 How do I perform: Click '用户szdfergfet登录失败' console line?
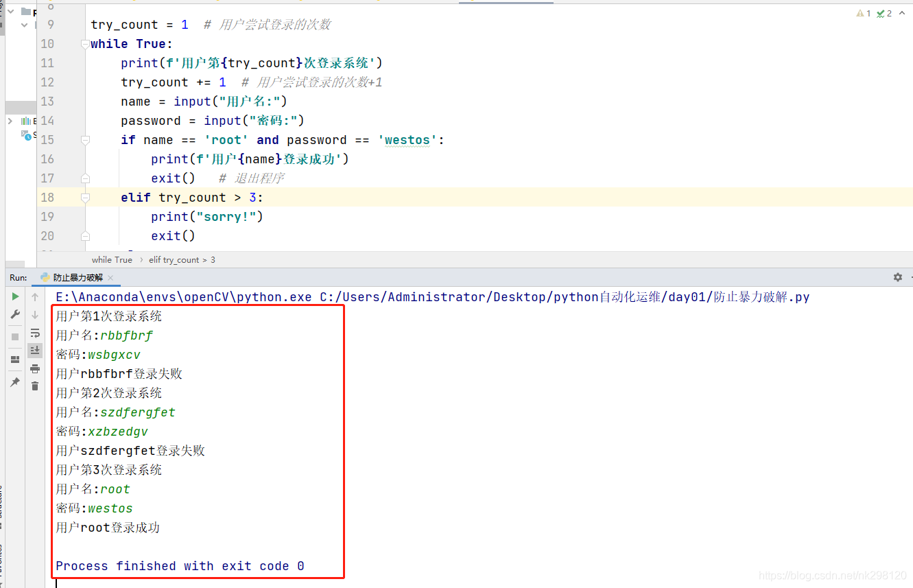[130, 451]
